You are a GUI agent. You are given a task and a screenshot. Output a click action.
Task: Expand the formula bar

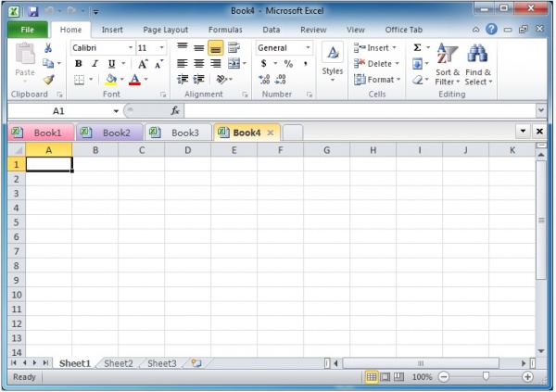tap(541, 110)
